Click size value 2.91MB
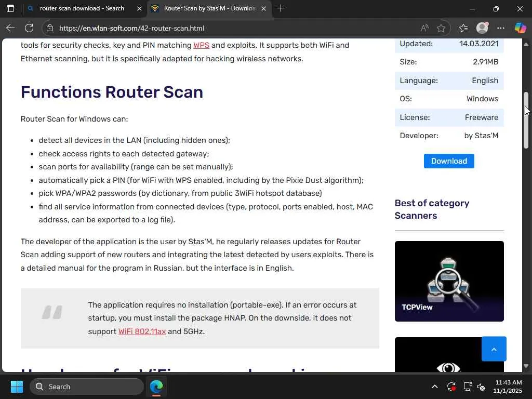532x399 pixels. 486,62
